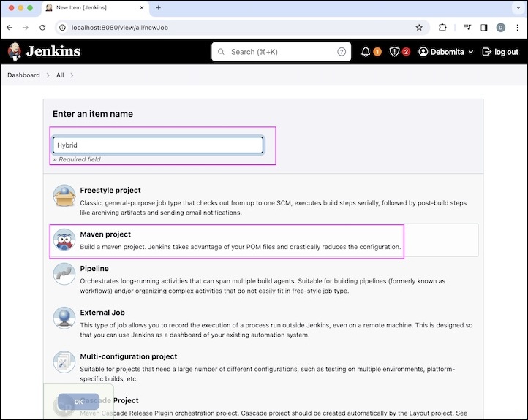This screenshot has height=420, width=528.
Task: Click the user account avatar icon
Action: [423, 52]
